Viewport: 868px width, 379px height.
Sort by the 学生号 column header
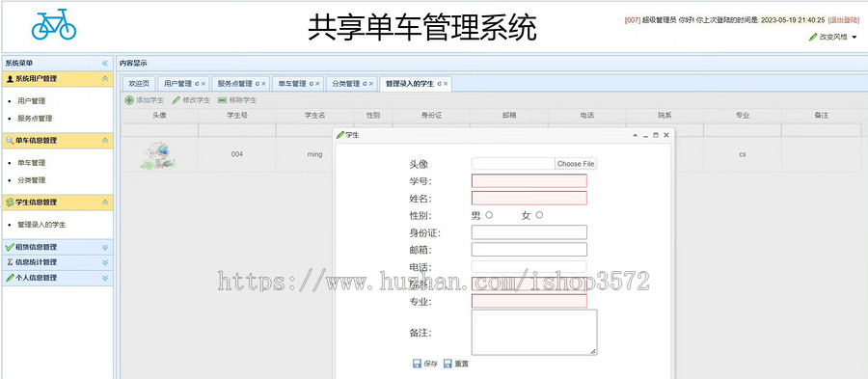(237, 115)
